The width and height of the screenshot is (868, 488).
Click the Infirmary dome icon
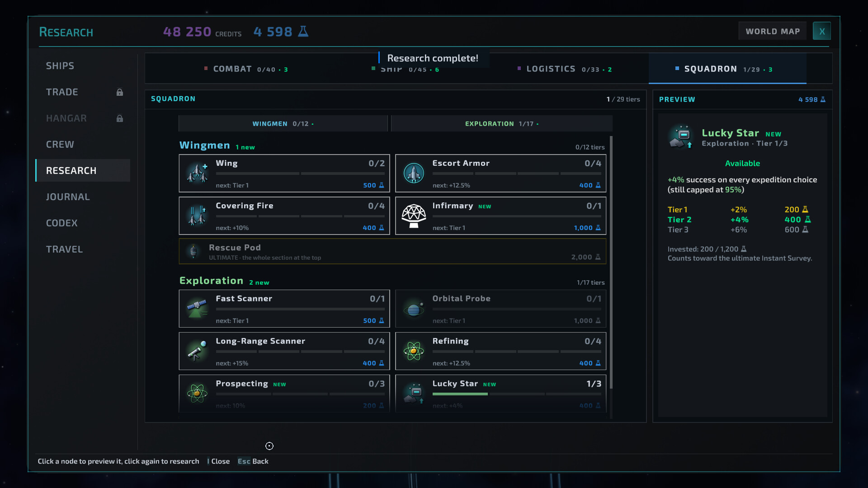[414, 216]
